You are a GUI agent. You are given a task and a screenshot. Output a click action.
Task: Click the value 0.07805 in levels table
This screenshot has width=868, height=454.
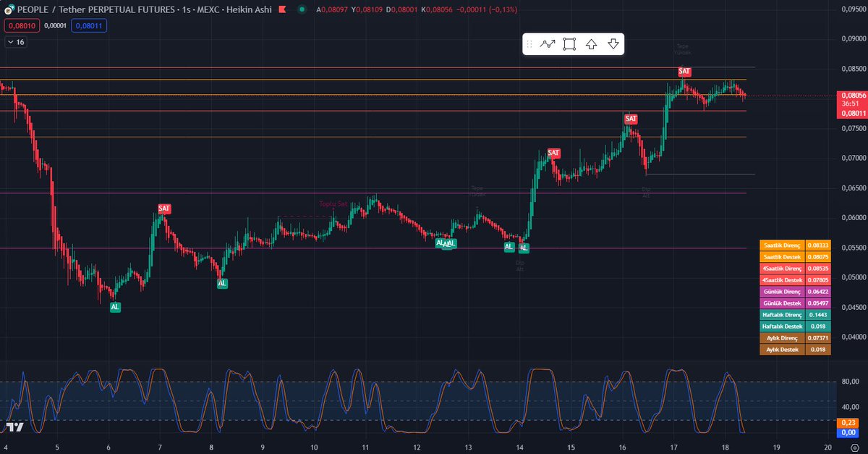point(818,279)
